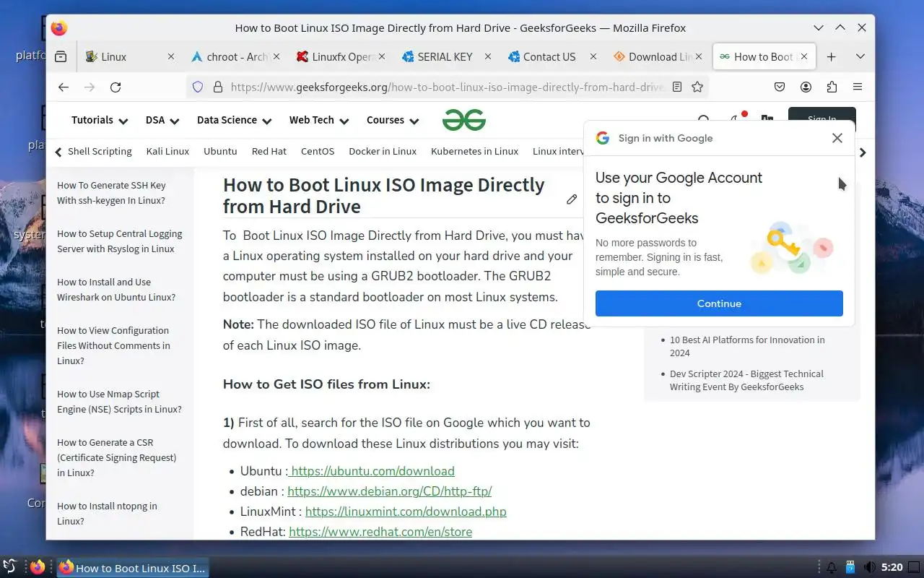Select Shell Scripting in topic bar
Image resolution: width=924 pixels, height=578 pixels.
coord(100,151)
